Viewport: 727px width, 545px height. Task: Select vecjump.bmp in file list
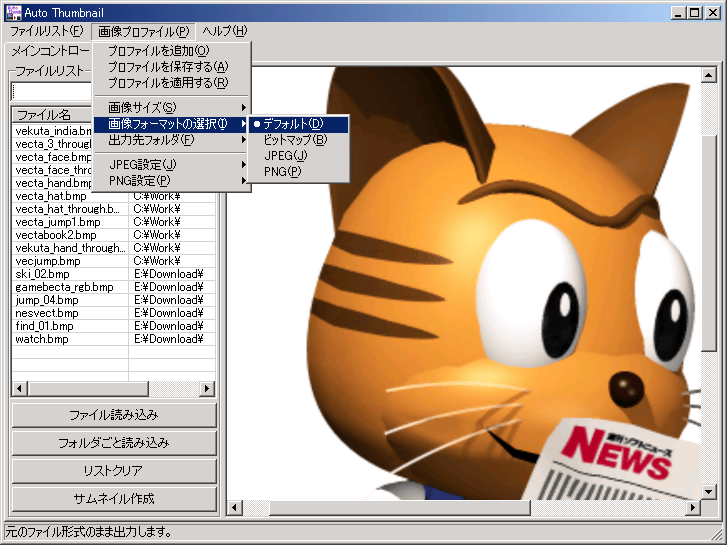114,261
